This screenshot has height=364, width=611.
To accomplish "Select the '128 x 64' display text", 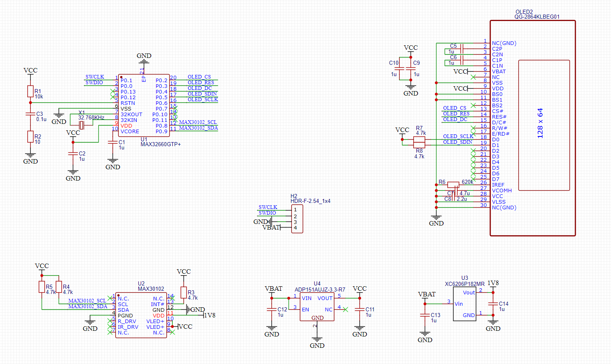I will (x=540, y=123).
